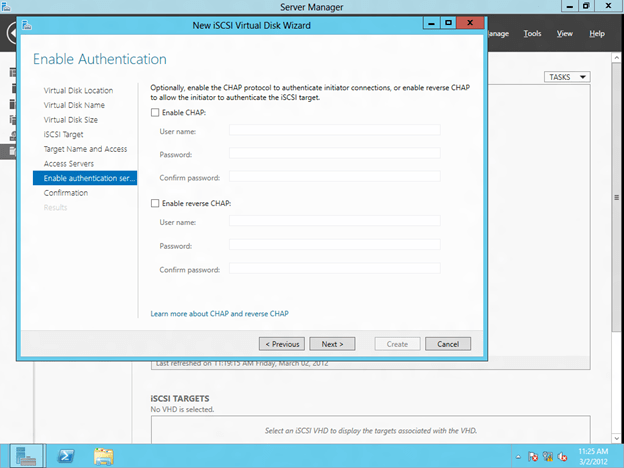Go back with the Previous button
624x468 pixels.
(280, 343)
